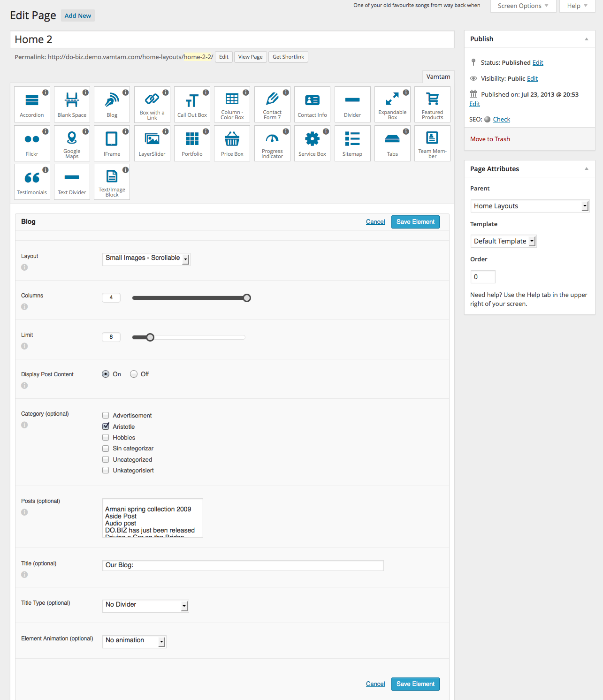Insert the Call Out Box element
This screenshot has height=700, width=603.
(192, 104)
